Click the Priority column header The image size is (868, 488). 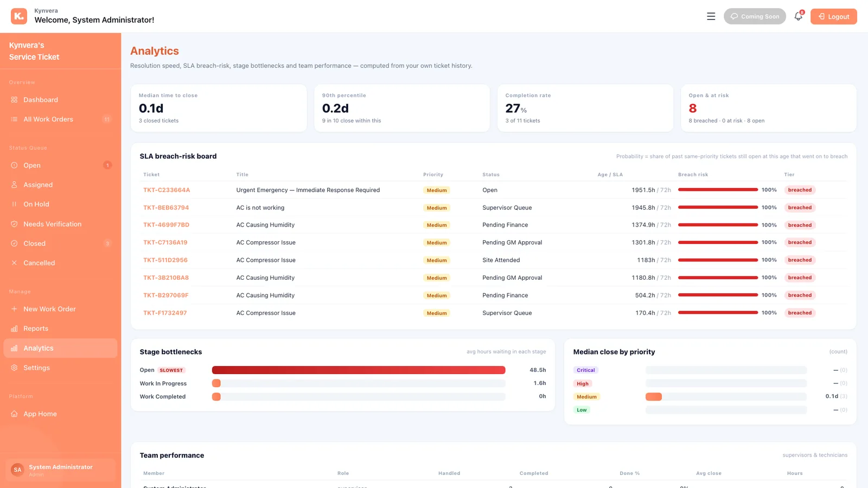[x=433, y=175]
